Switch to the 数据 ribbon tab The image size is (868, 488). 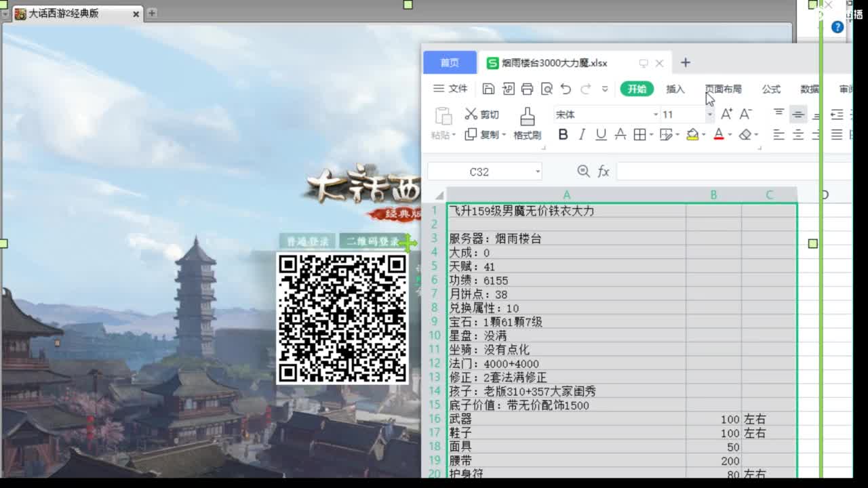click(x=810, y=89)
